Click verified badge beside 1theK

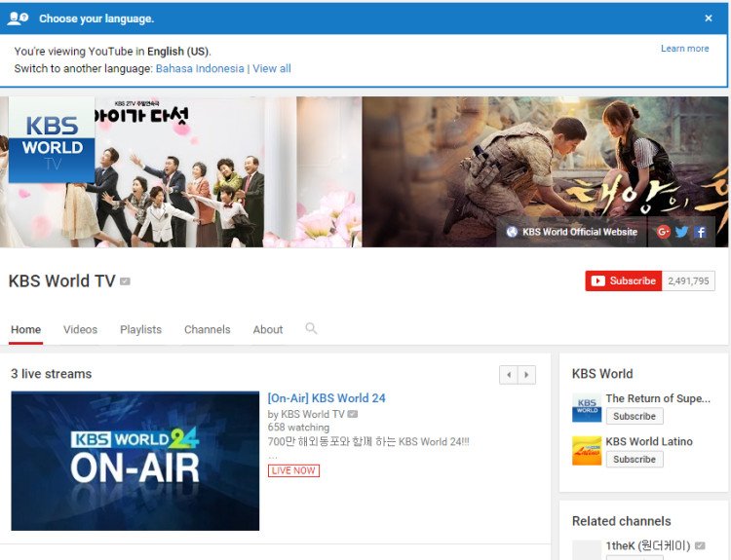coord(700,545)
